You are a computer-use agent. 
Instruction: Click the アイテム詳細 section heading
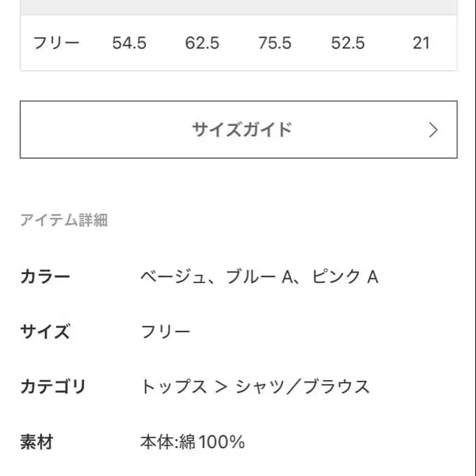tap(64, 220)
